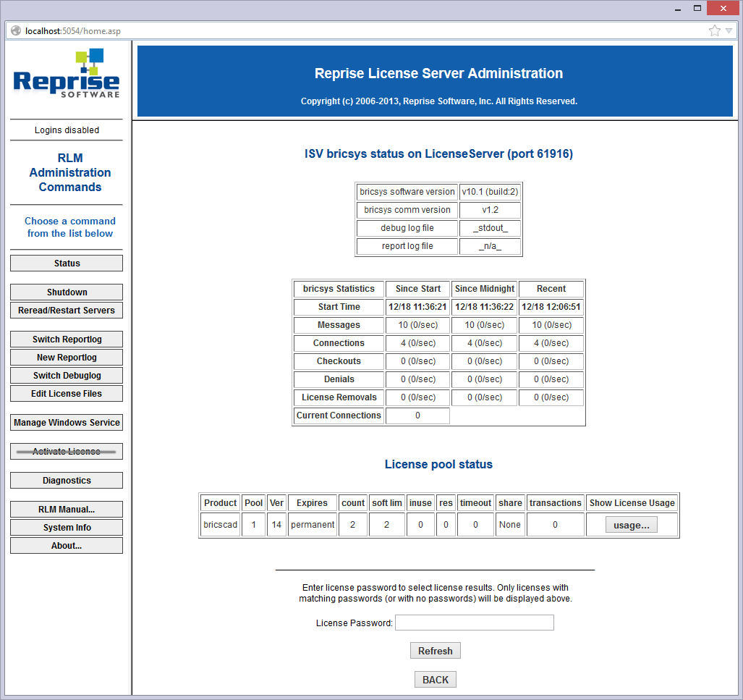Show bricscad license usage
This screenshot has height=700, width=743.
tap(632, 526)
